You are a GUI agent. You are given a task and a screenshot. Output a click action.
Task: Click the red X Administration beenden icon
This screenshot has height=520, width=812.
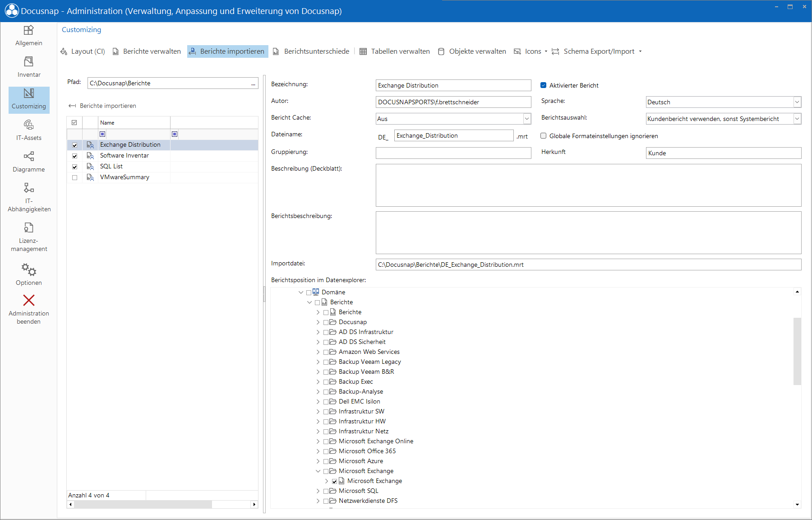(x=29, y=300)
